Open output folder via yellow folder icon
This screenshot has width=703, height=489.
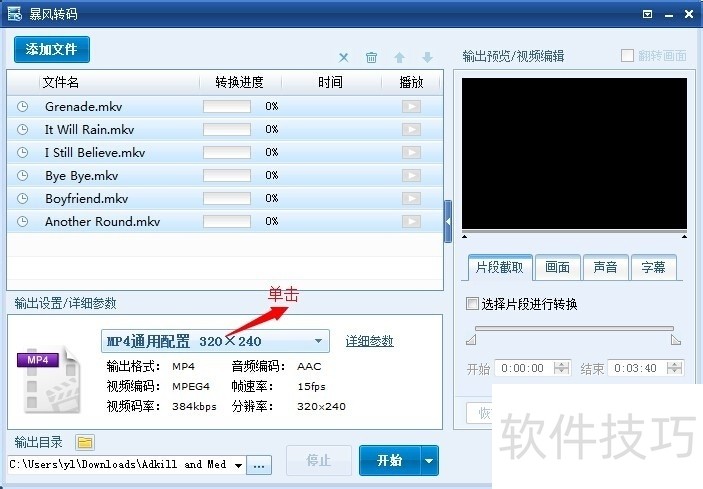(84, 443)
